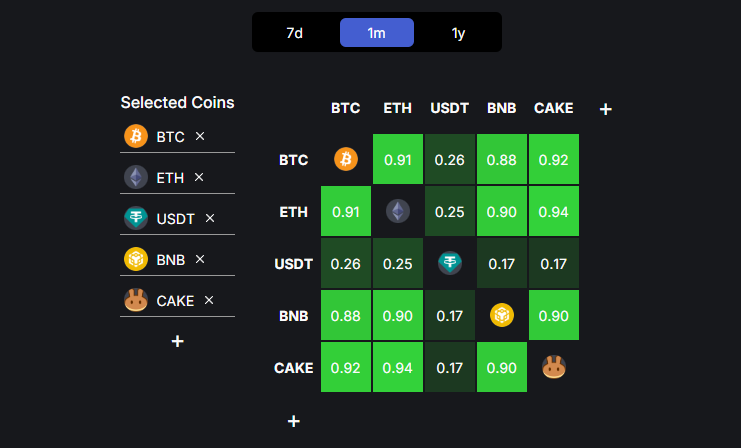Remove USDT from selected coins

(209, 218)
